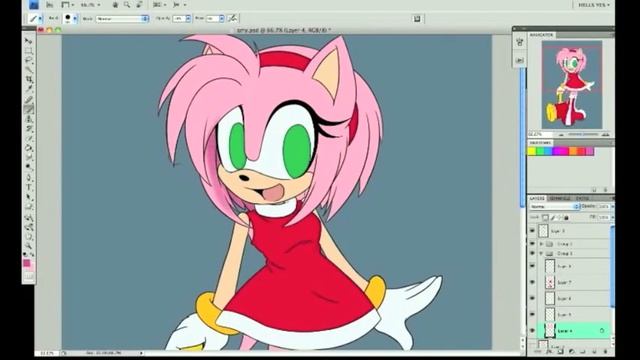Expand the Group 1 folder
The image size is (640, 360).
542,244
